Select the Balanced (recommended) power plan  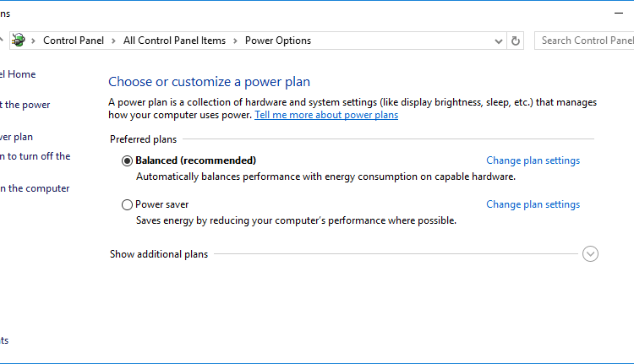pyautogui.click(x=128, y=160)
